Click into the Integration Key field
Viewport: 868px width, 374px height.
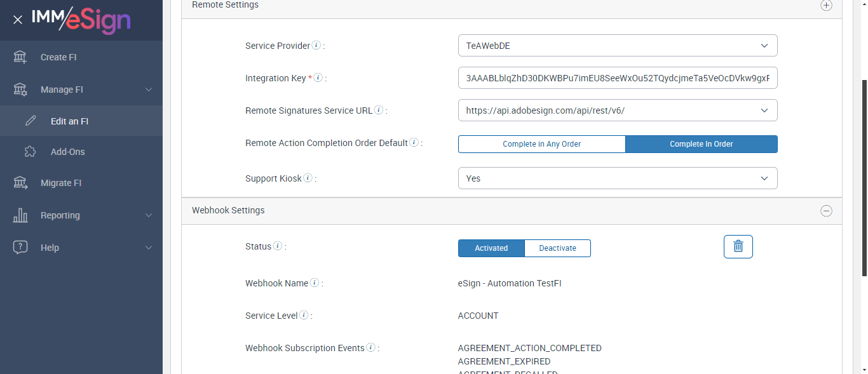click(617, 78)
